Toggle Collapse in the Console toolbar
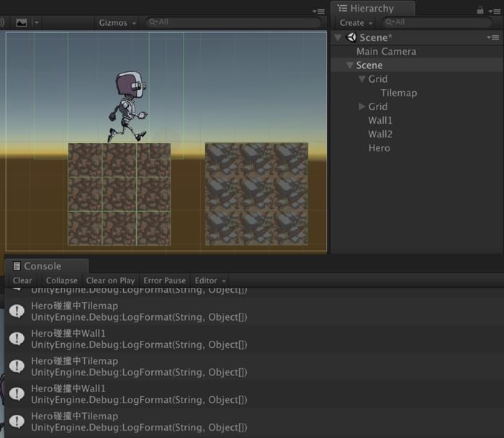Image resolution: width=504 pixels, height=438 pixels. point(61,280)
